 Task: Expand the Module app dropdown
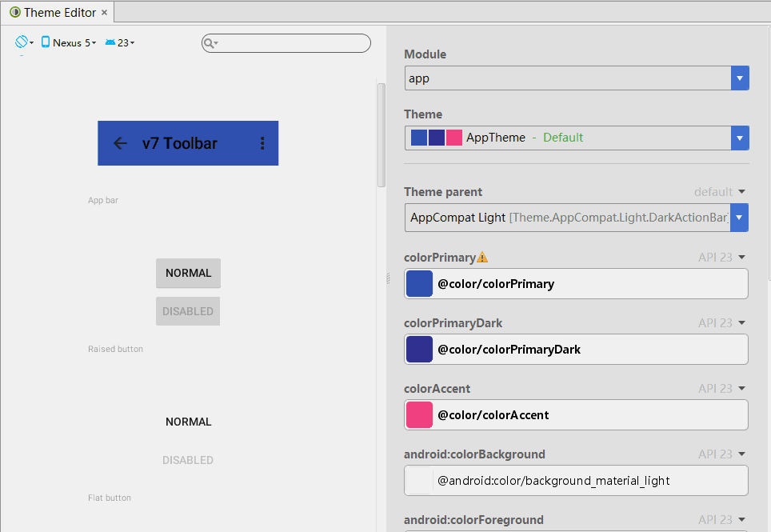tap(740, 78)
